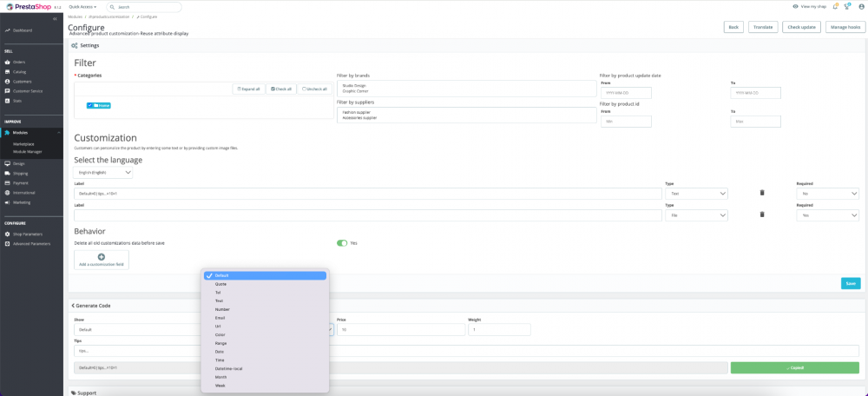Click the Weight input field
The image size is (868, 396).
click(x=499, y=329)
